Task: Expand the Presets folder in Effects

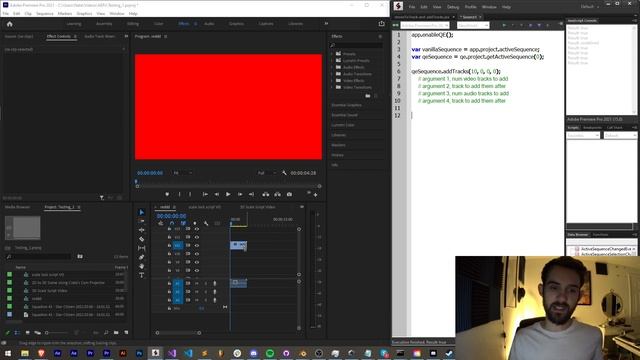Action: tap(332, 54)
